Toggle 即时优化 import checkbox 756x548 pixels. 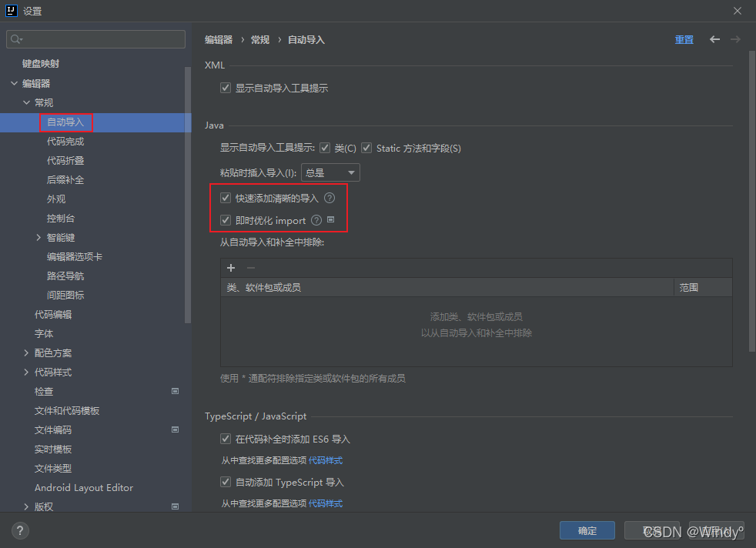click(225, 220)
